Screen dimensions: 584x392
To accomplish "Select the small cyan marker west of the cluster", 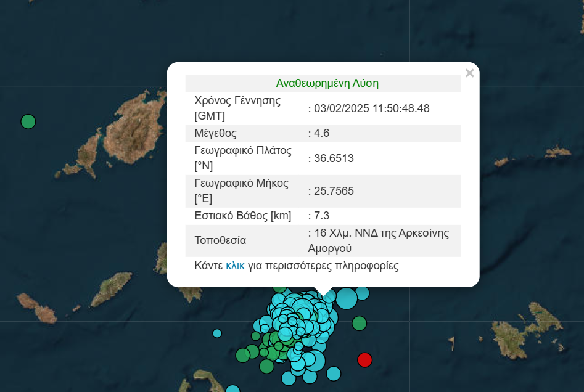I will 217,333.
